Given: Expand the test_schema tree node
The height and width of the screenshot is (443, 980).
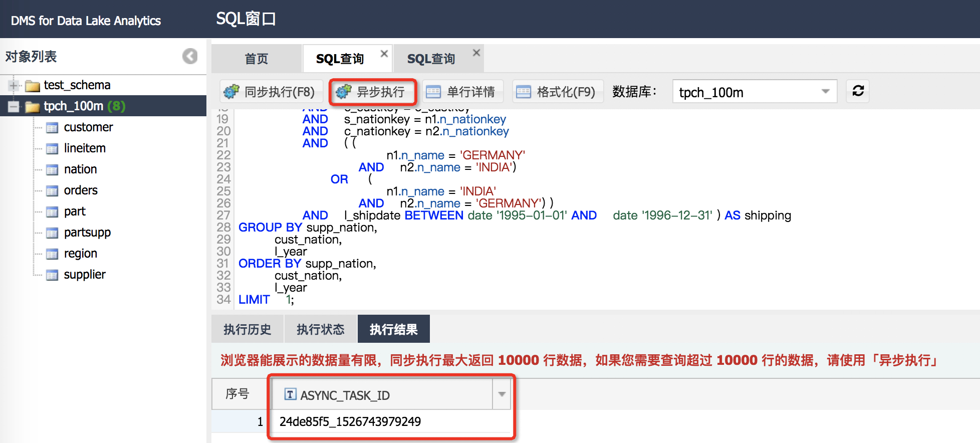Looking at the screenshot, I should coord(14,86).
